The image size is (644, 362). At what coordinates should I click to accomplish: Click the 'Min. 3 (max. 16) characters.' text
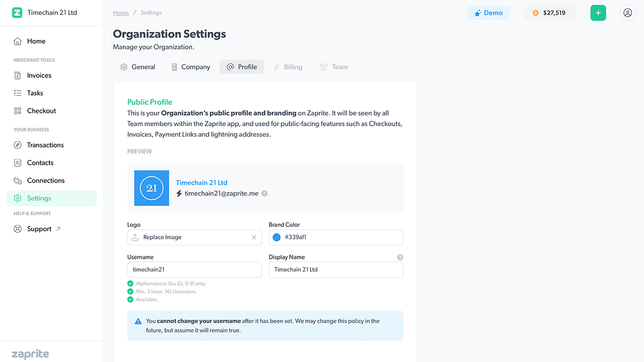point(167,292)
